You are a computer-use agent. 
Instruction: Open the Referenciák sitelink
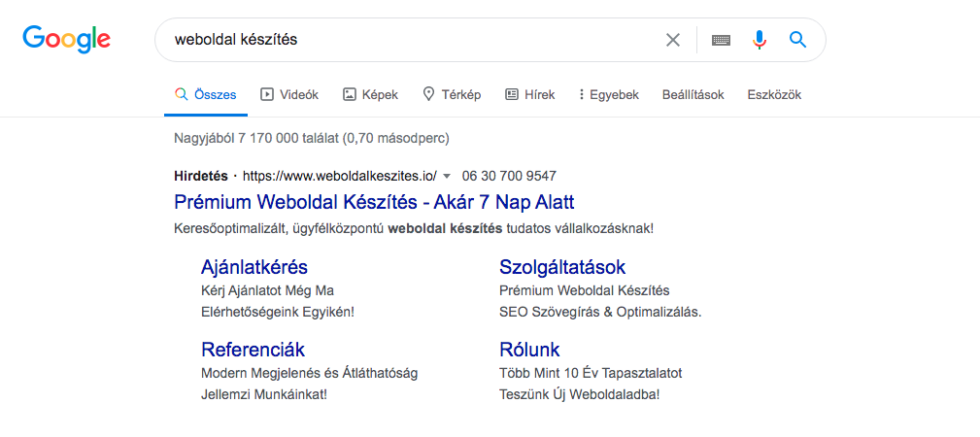click(x=253, y=350)
